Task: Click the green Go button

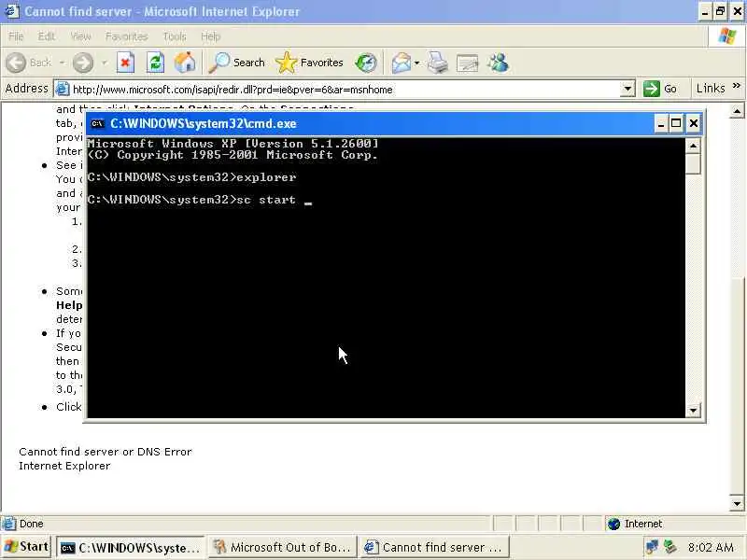Action: 660,89
